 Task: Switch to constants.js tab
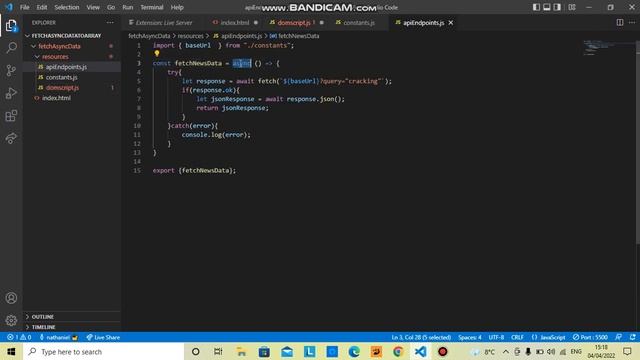point(359,23)
